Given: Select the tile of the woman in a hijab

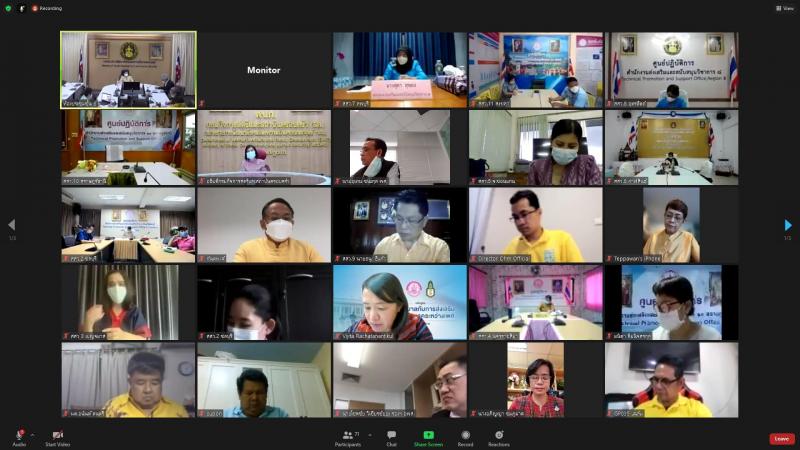Looking at the screenshot, I should [400, 70].
